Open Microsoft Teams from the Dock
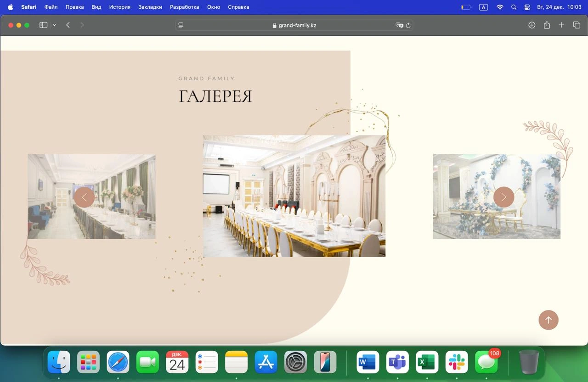This screenshot has height=382, width=588. pyautogui.click(x=397, y=362)
